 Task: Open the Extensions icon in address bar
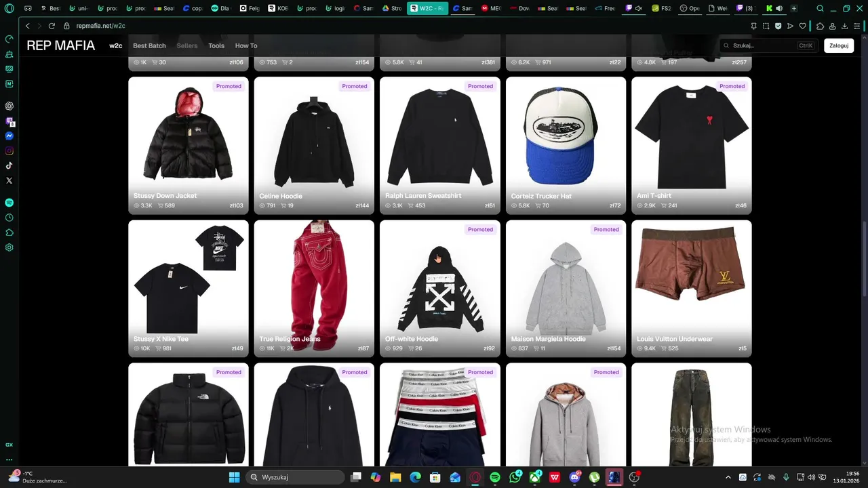[820, 26]
